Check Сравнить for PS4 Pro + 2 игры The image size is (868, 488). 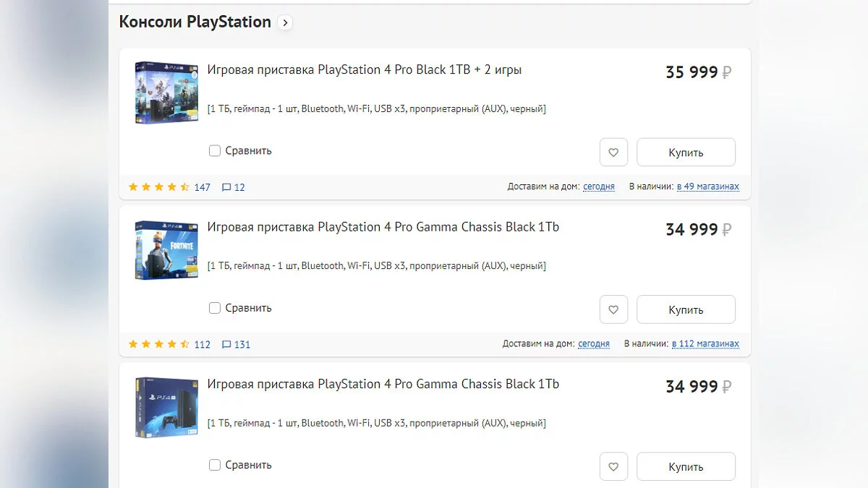(215, 151)
